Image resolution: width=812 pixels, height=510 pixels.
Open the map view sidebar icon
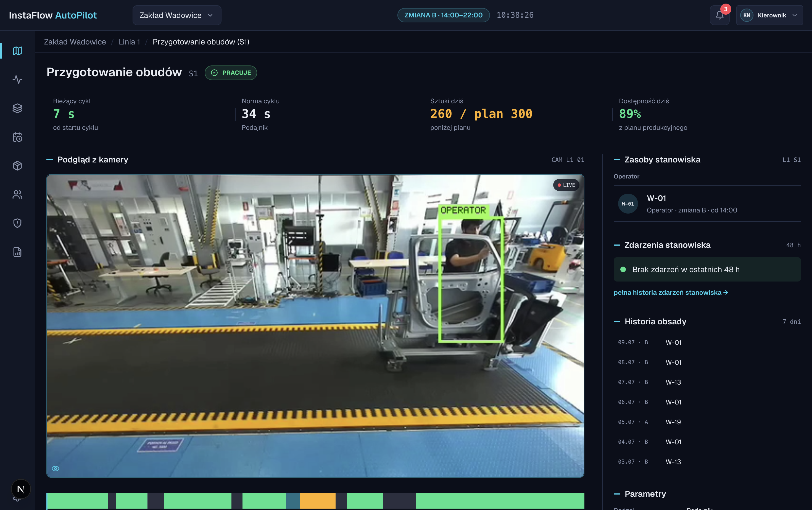pyautogui.click(x=17, y=51)
